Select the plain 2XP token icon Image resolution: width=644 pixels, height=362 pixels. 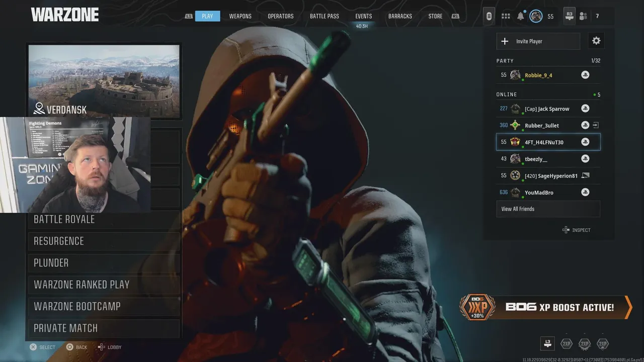click(567, 344)
